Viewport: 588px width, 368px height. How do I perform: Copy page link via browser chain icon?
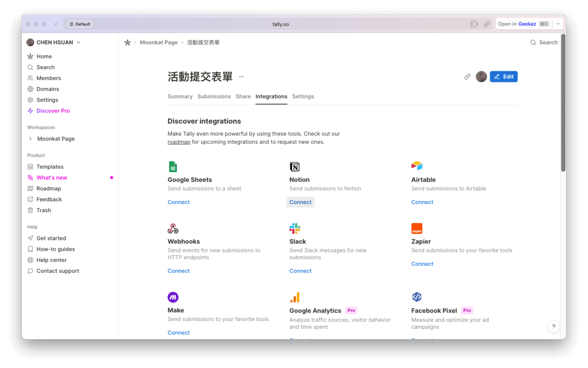(487, 24)
